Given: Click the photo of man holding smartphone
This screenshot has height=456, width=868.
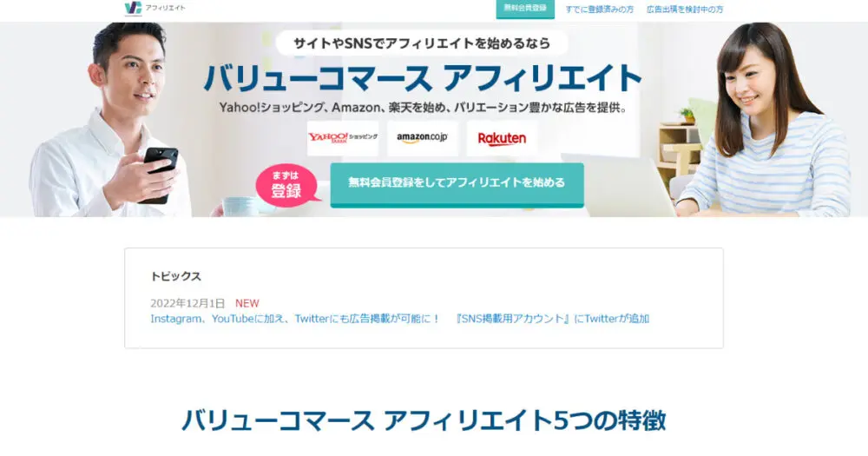Looking at the screenshot, I should (111, 119).
